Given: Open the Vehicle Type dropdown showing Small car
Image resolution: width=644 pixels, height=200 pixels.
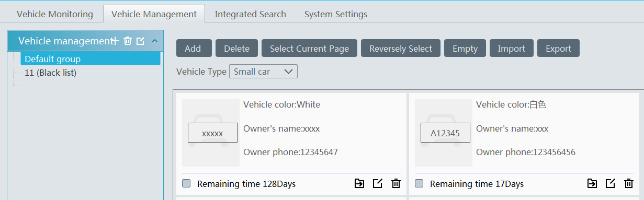Looking at the screenshot, I should pyautogui.click(x=263, y=72).
